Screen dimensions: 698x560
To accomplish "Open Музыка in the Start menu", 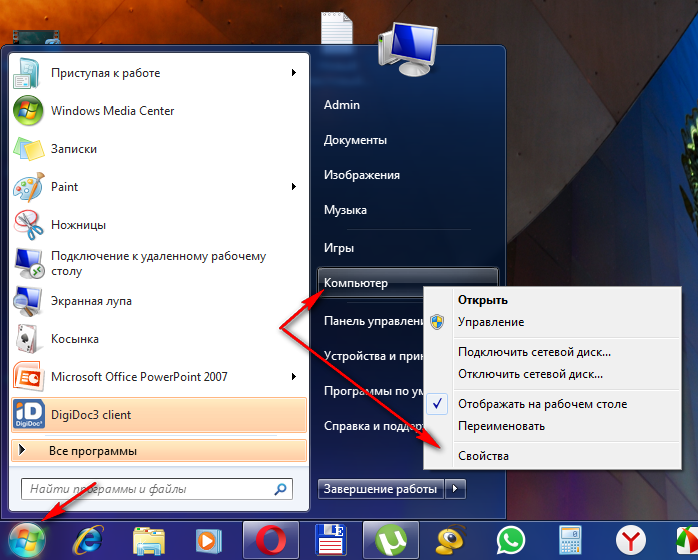I will pyautogui.click(x=345, y=210).
